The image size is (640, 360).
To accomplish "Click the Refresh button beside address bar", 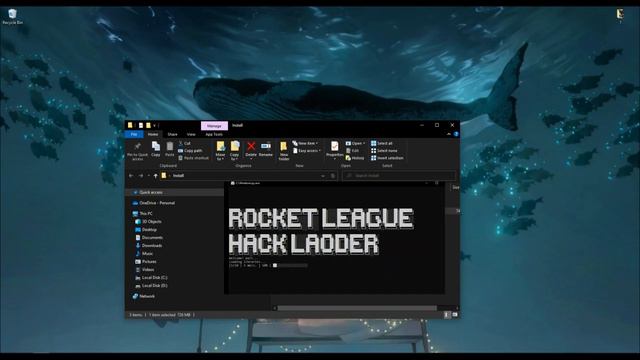I will (x=333, y=176).
